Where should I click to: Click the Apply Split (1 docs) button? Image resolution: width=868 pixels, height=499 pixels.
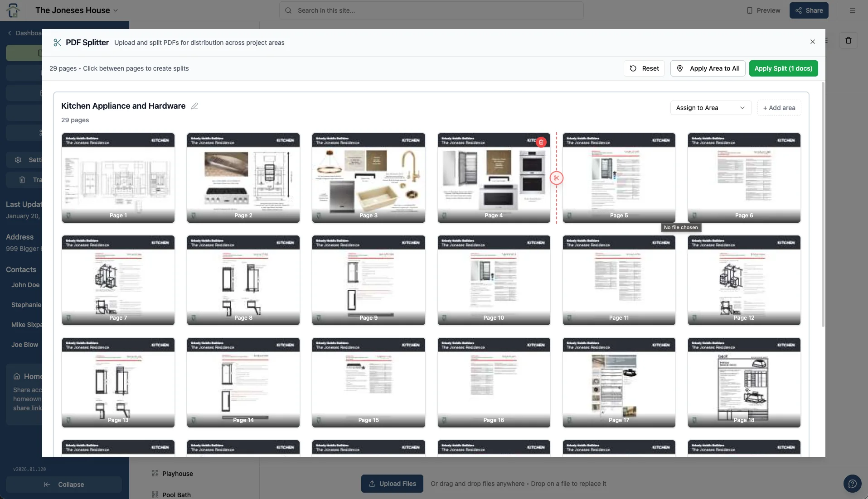[x=783, y=68]
